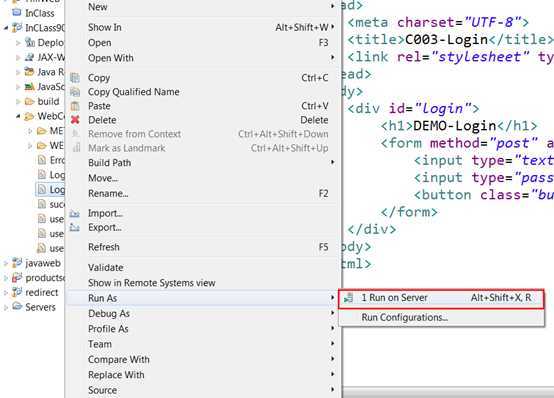The image size is (554, 398).
Task: Open the Replace With submenu
Action: [x=203, y=375]
